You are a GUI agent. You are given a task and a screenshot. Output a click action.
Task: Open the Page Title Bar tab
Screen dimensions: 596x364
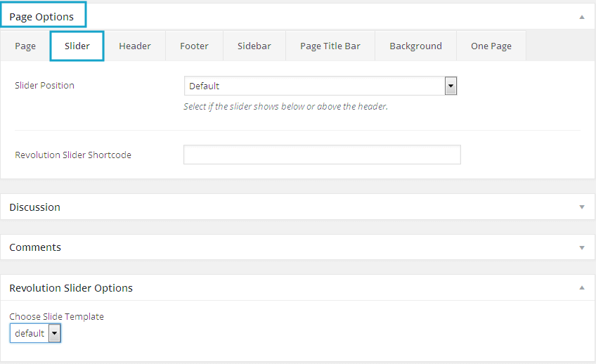click(330, 46)
